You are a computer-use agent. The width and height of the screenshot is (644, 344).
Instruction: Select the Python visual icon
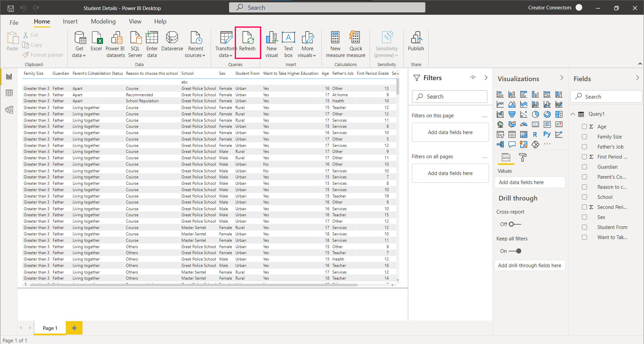(x=547, y=134)
